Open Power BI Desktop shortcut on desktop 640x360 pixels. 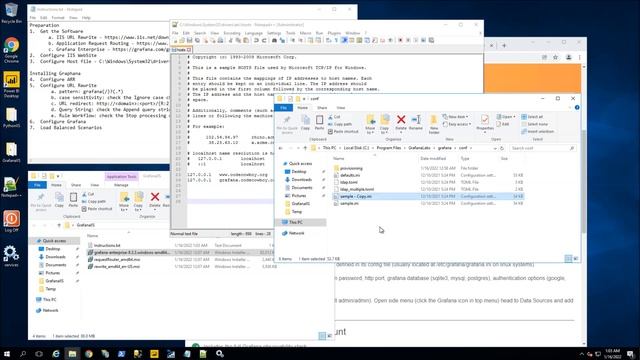pyautogui.click(x=11, y=84)
